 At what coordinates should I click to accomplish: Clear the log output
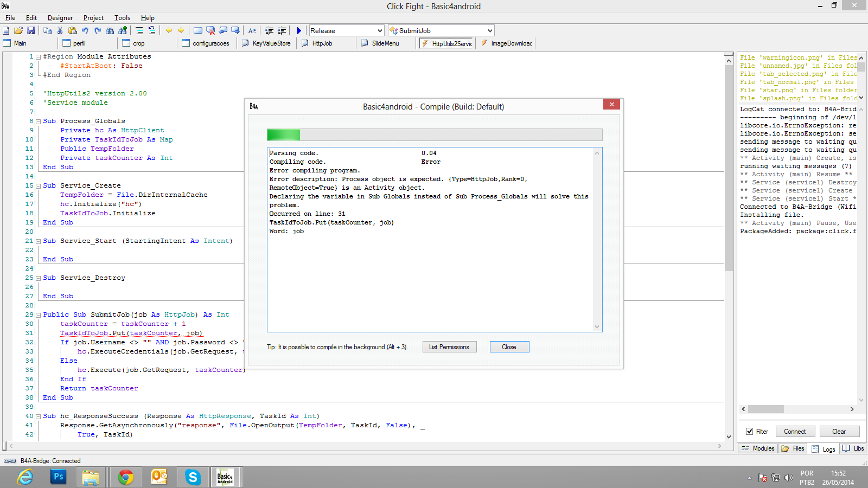[839, 432]
